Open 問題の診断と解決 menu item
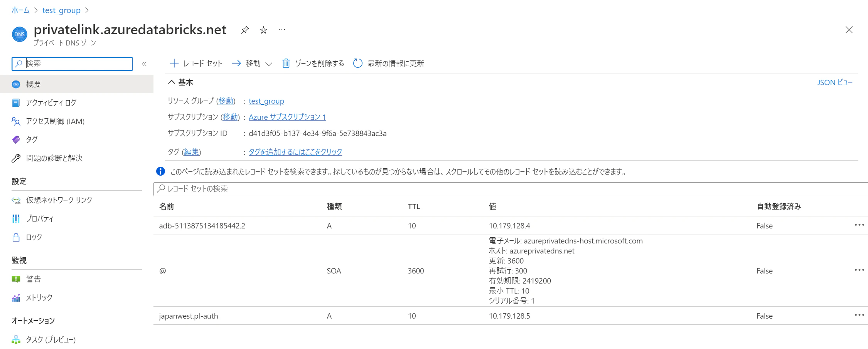Viewport: 868px width, 349px height. tap(77, 158)
